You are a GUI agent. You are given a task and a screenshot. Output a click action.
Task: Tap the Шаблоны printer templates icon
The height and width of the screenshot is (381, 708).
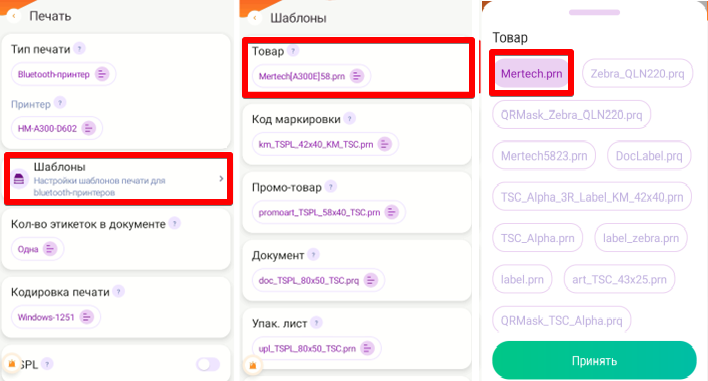(19, 179)
